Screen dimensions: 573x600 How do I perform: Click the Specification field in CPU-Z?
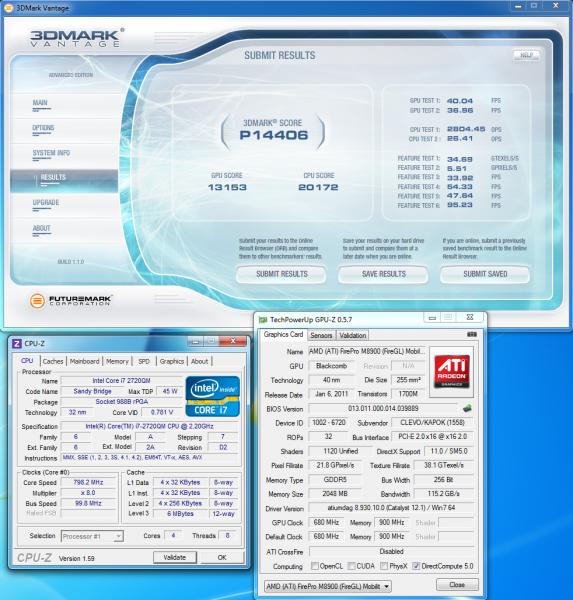pos(149,426)
